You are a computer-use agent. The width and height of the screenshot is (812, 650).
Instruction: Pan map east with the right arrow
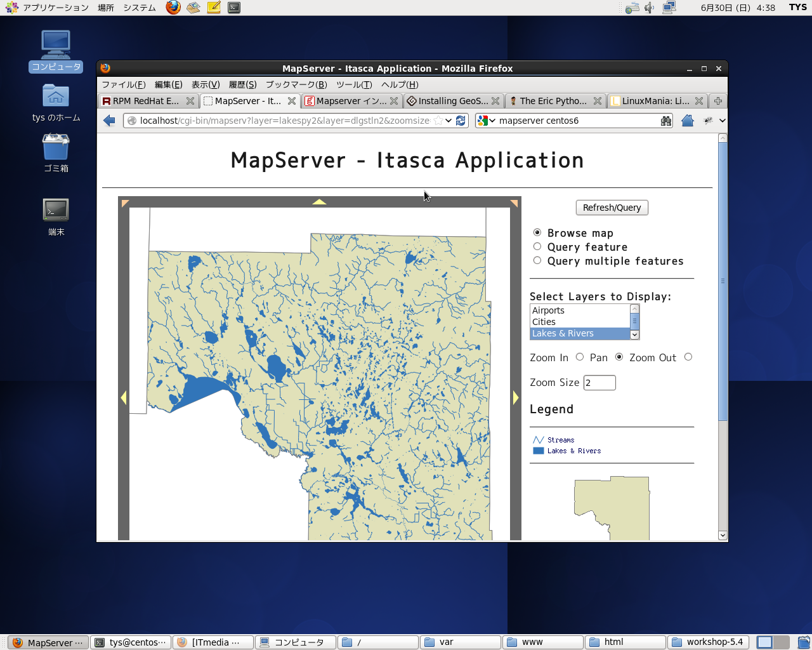point(516,397)
